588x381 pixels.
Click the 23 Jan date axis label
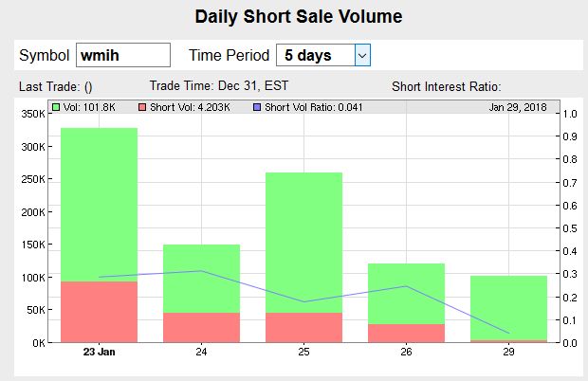coord(99,353)
